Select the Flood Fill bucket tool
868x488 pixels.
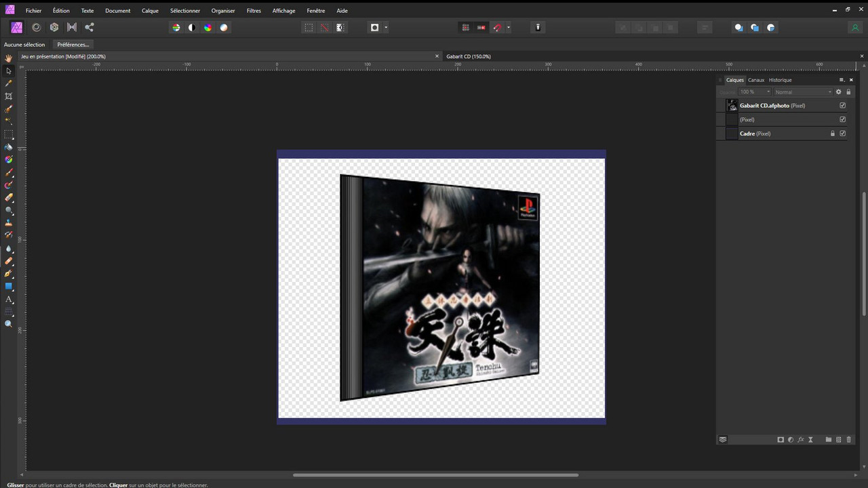(x=9, y=147)
